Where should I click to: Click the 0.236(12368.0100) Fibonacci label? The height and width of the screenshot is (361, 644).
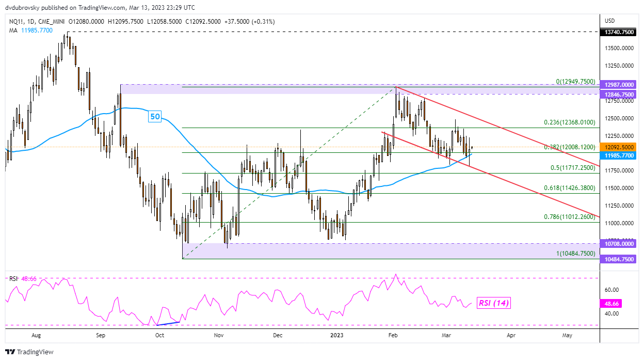coord(570,122)
